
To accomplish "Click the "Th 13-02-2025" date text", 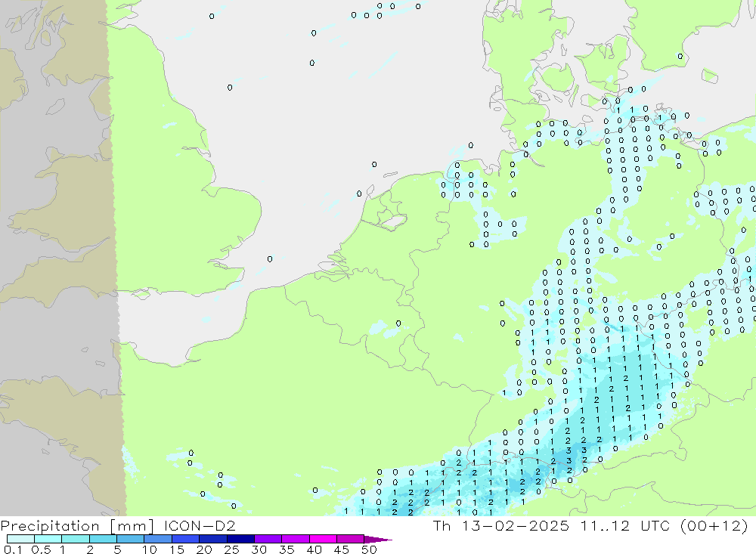I will 501,525.
